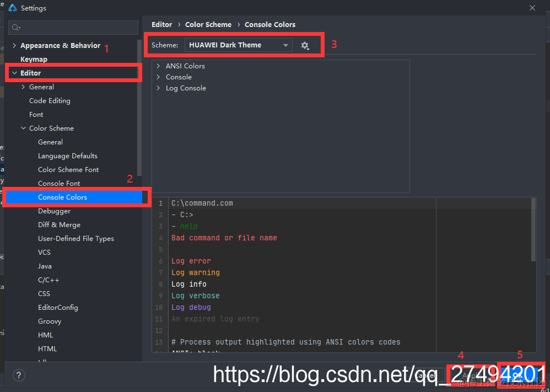The height and width of the screenshot is (392, 550).
Task: Expand the Log Console group
Action: (x=158, y=88)
